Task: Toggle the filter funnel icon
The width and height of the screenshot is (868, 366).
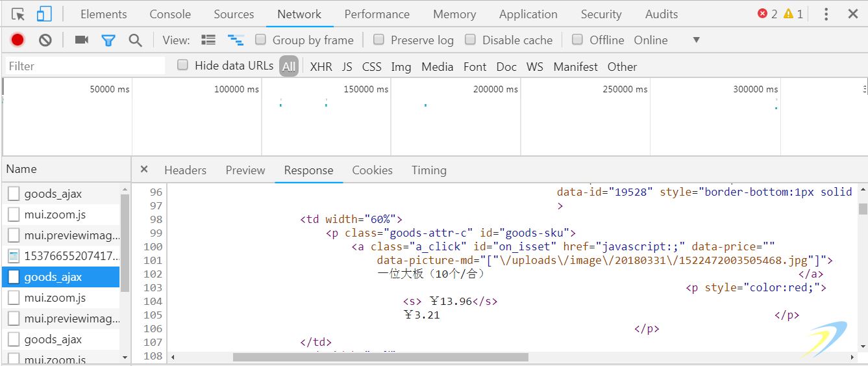Action: (108, 40)
